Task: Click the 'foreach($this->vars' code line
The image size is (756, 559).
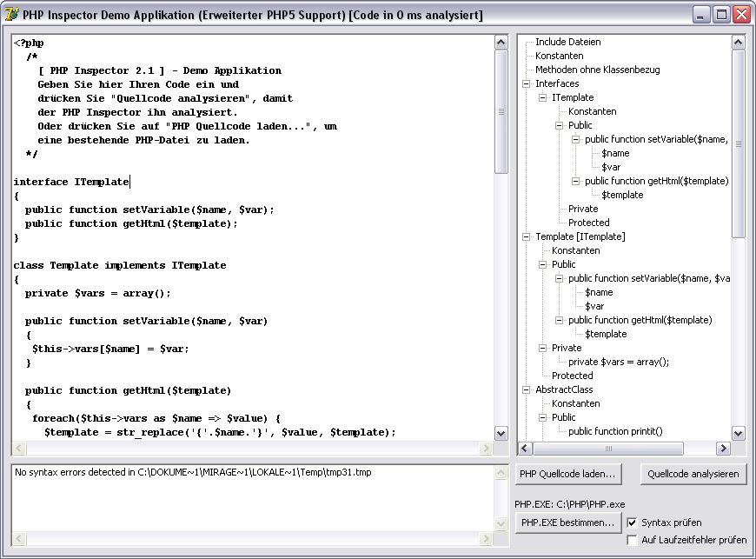Action: pyautogui.click(x=156, y=418)
